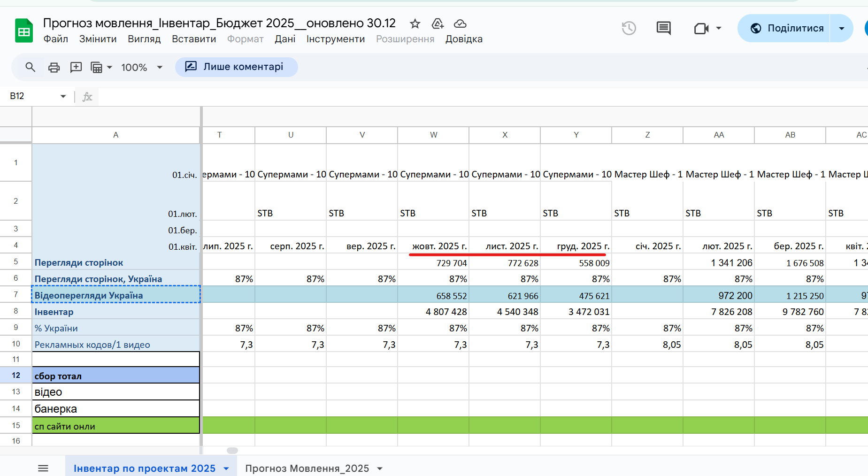
Task: Search the menus with magnifier icon
Action: [x=31, y=67]
